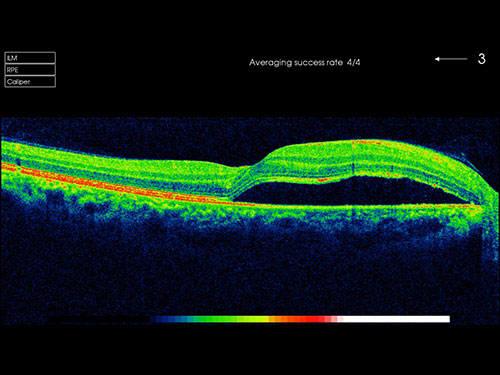Click the foveal depression in the scan
The width and height of the screenshot is (500, 375).
click(238, 166)
